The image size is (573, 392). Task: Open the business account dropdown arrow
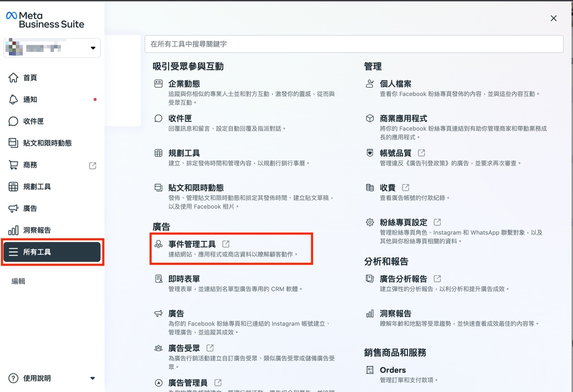pyautogui.click(x=93, y=48)
